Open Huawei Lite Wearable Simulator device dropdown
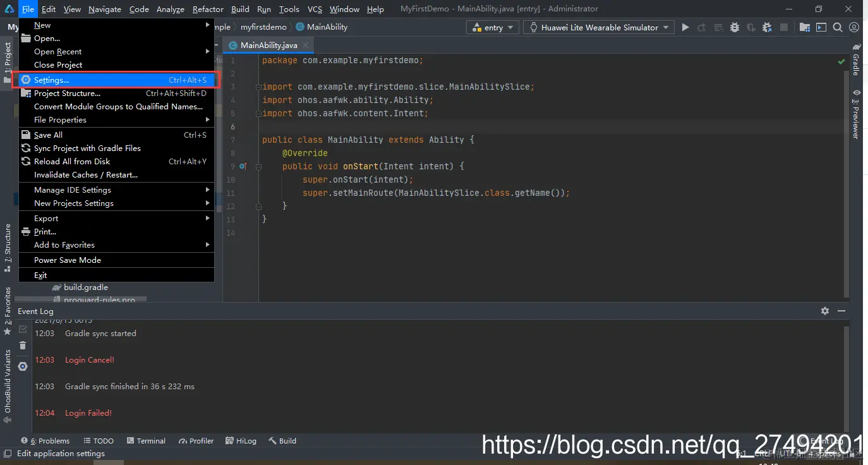868x465 pixels. click(x=599, y=27)
